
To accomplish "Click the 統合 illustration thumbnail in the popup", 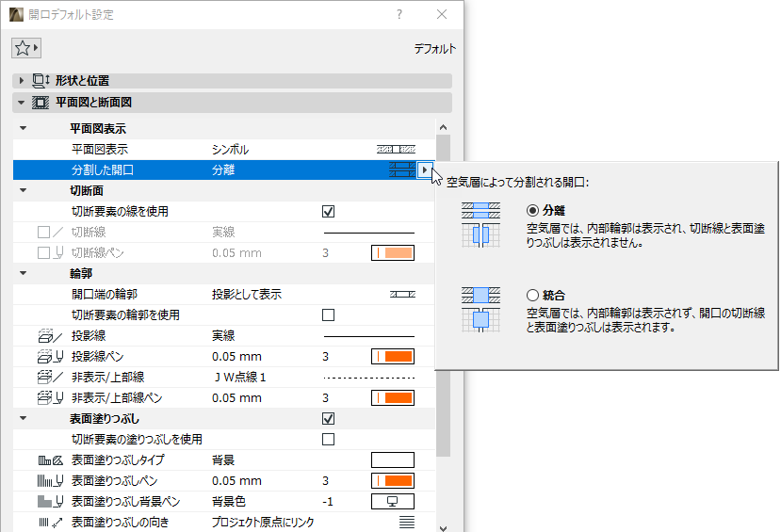I will (x=480, y=310).
